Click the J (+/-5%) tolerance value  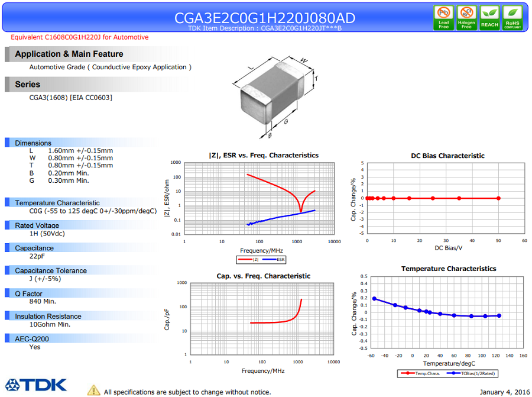tap(45, 279)
